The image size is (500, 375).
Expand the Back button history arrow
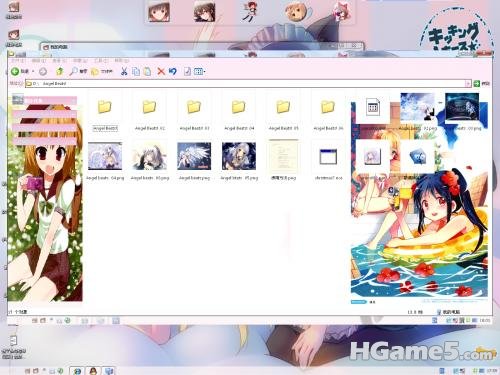[x=33, y=71]
